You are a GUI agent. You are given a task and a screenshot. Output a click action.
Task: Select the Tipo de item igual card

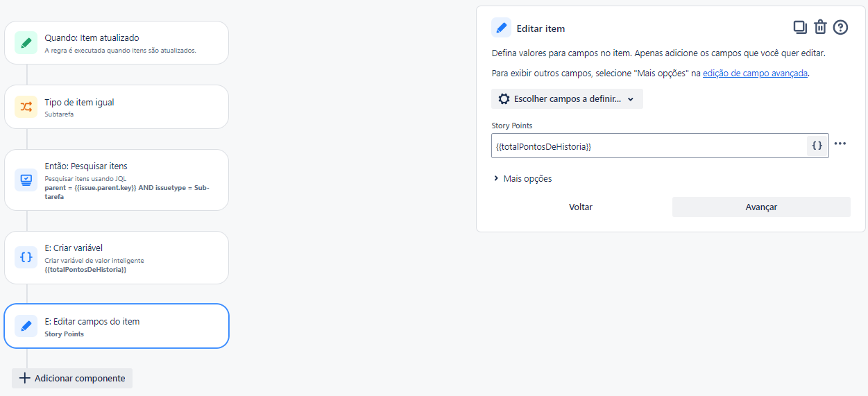coord(117,107)
